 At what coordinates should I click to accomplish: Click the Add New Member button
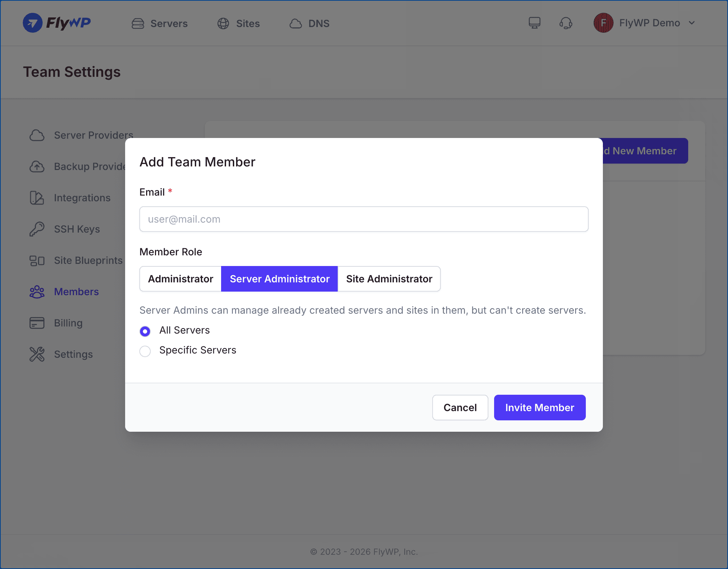pos(646,151)
